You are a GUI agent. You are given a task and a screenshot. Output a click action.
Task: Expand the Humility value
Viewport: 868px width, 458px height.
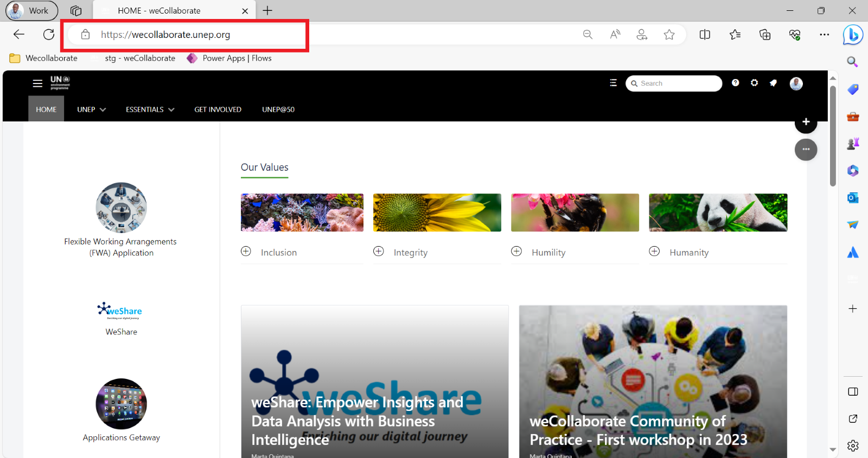click(516, 251)
